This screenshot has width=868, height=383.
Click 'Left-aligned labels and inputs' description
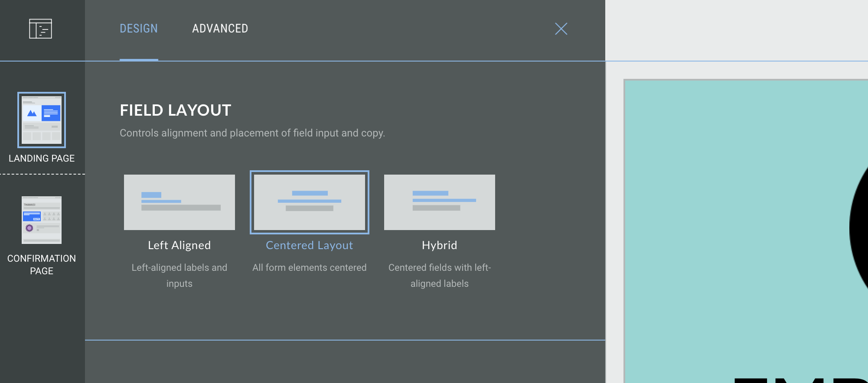[x=179, y=276]
